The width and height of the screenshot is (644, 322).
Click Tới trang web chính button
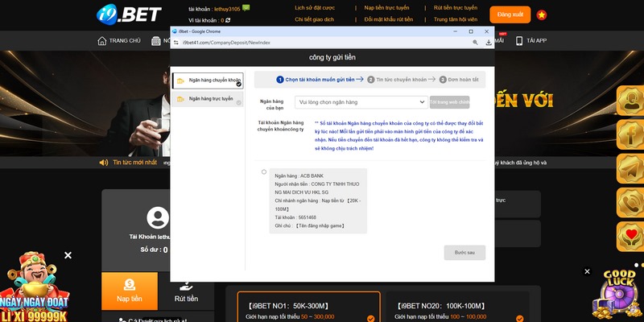pos(450,102)
